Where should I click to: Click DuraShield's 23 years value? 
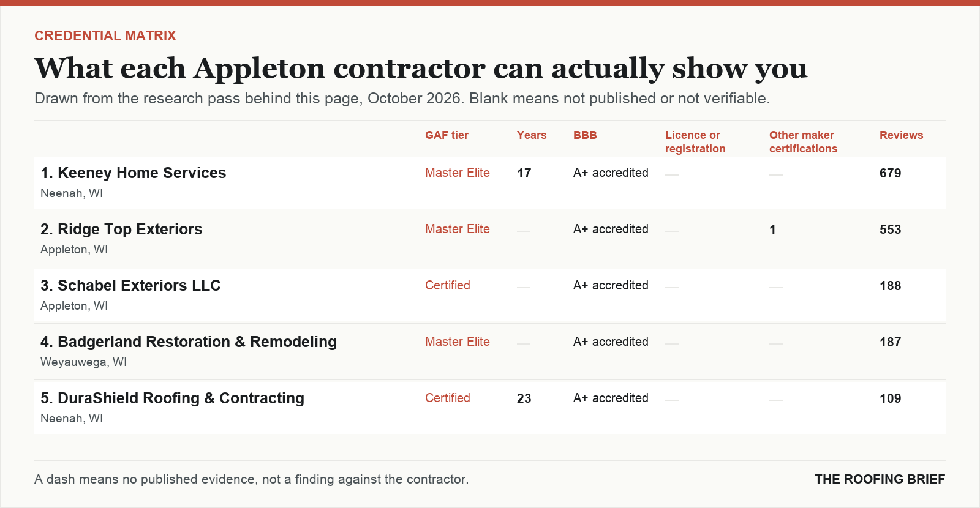tap(524, 398)
